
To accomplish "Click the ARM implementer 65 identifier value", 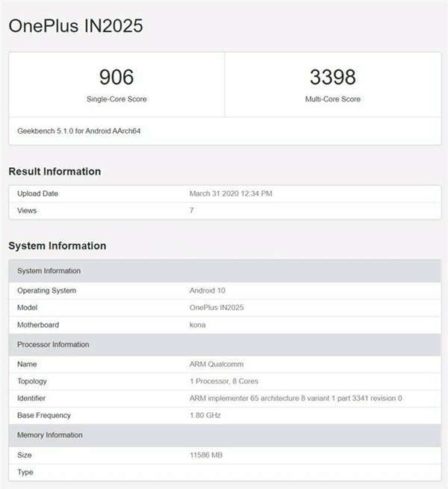I will click(x=296, y=398).
